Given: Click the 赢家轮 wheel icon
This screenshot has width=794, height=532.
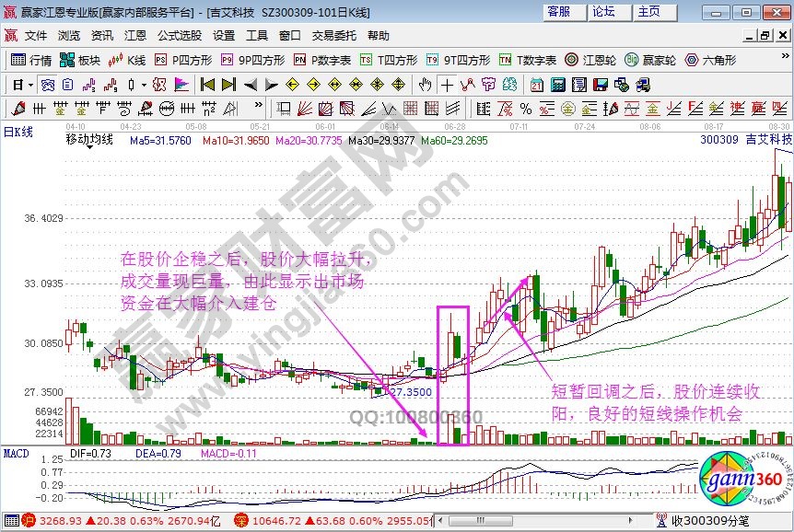Looking at the screenshot, I should 650,60.
